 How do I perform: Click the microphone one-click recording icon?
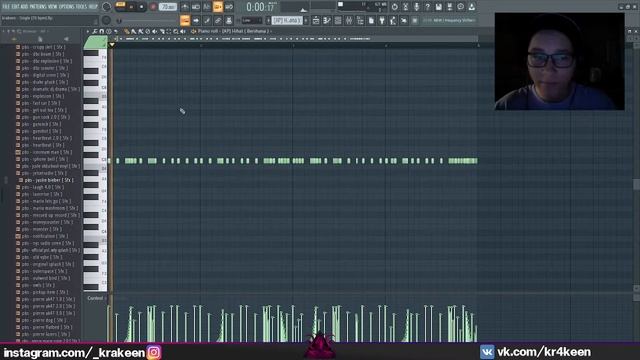416,7
